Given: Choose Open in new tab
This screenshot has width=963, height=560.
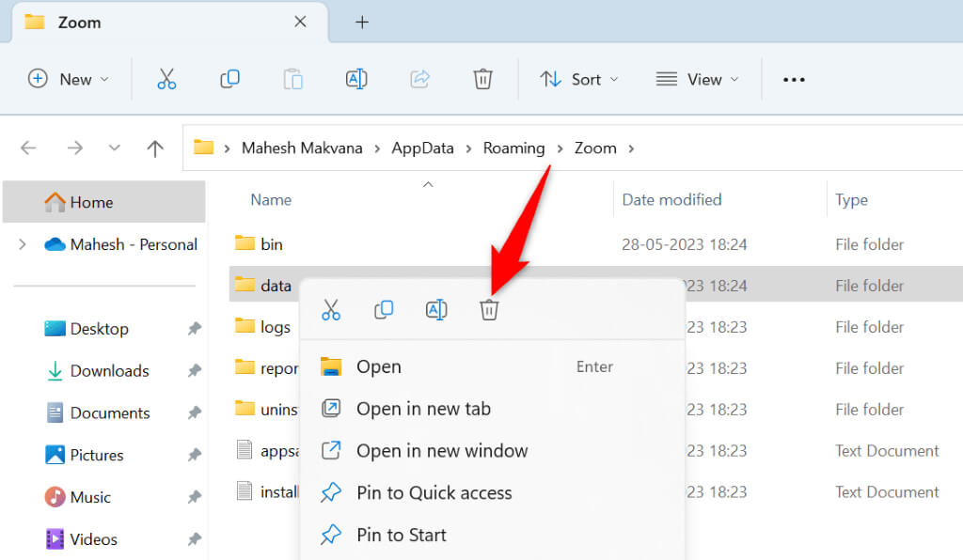Looking at the screenshot, I should (x=492, y=409).
